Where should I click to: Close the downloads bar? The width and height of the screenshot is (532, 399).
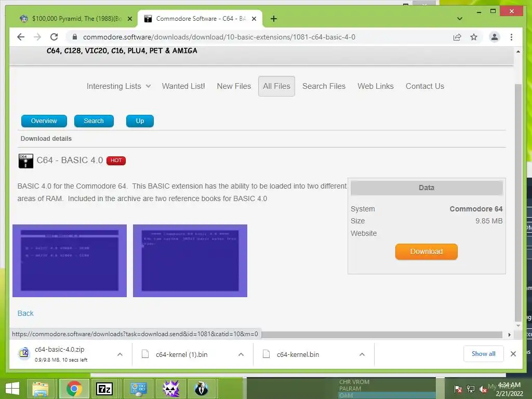pos(513,354)
